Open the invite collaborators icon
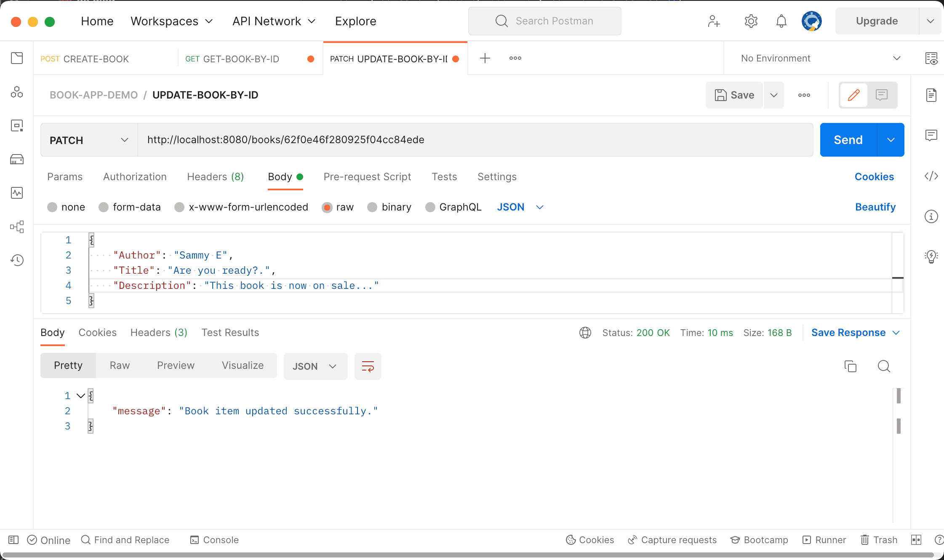944x560 pixels. 714,21
